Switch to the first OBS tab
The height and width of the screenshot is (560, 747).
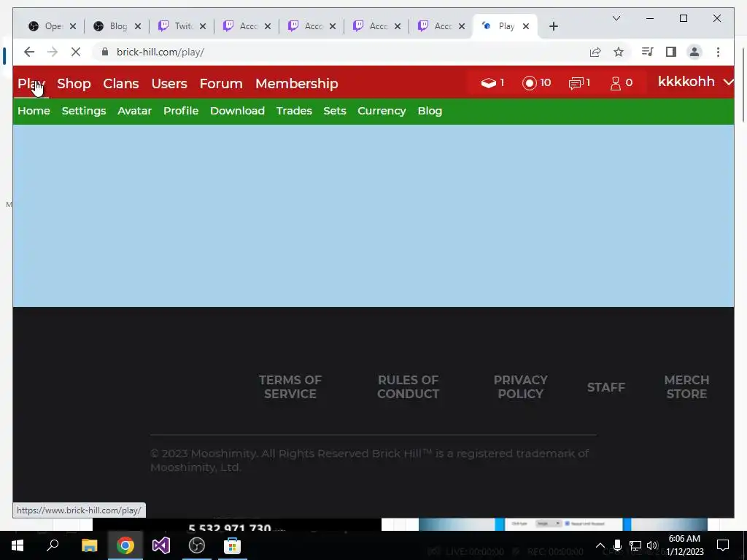point(47,26)
